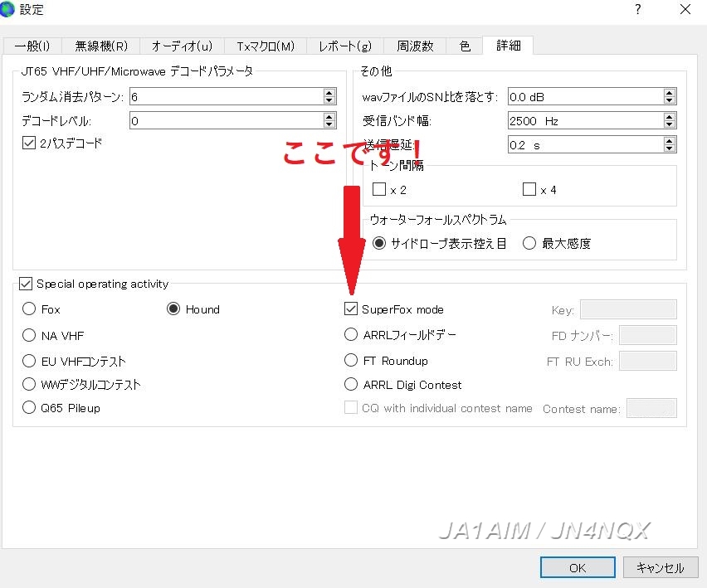This screenshot has width=707, height=588.
Task: Select the NA VHF activity
Action: pyautogui.click(x=28, y=335)
